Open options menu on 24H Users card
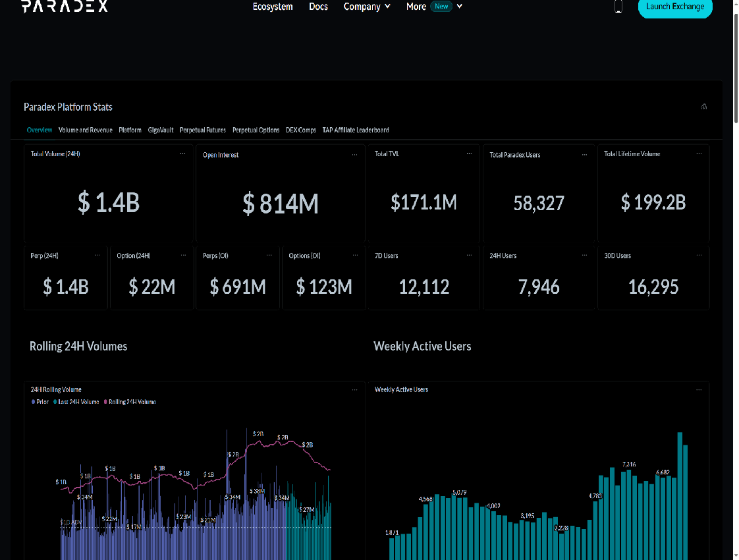This screenshot has width=739, height=560. 584,256
